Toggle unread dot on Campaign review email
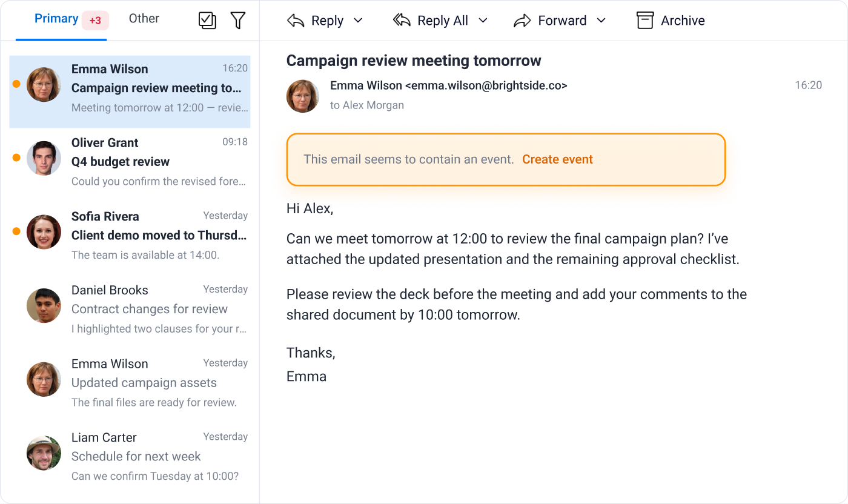 (x=16, y=84)
